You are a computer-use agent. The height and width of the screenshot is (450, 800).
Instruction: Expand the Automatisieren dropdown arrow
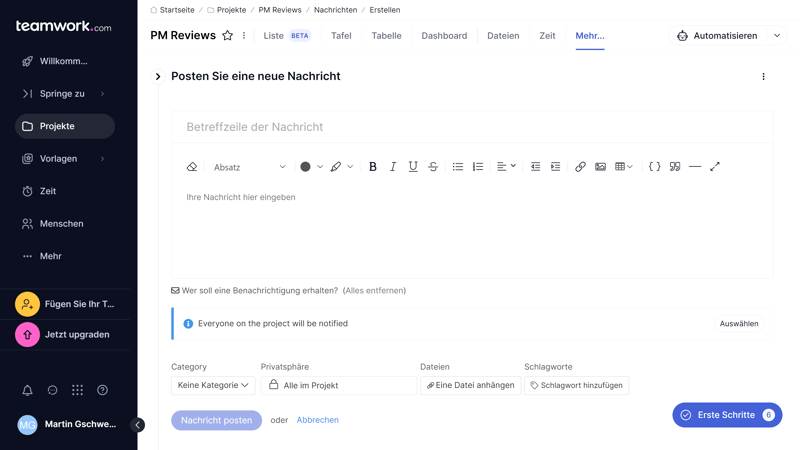[x=777, y=36]
